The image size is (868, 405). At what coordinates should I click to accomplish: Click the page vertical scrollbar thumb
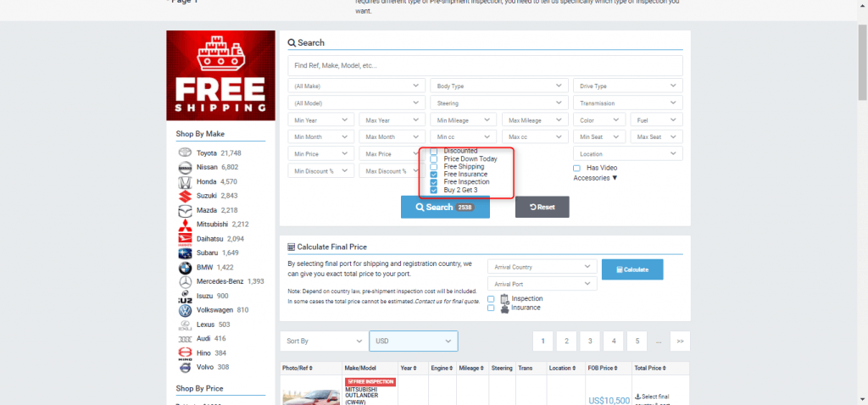coord(862,62)
